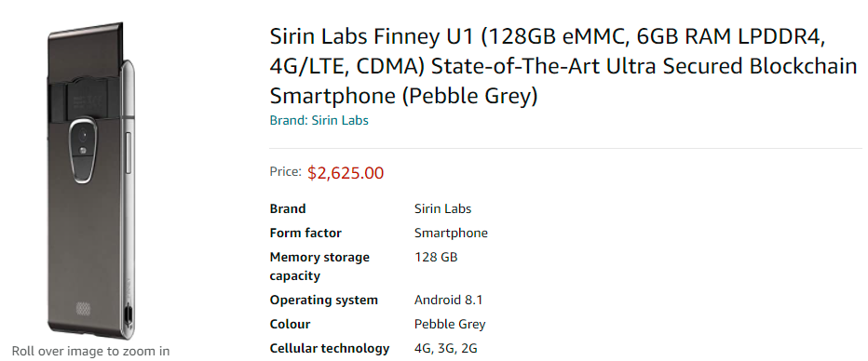Click the Memory storage capacity label
868x361 pixels.
tap(319, 266)
